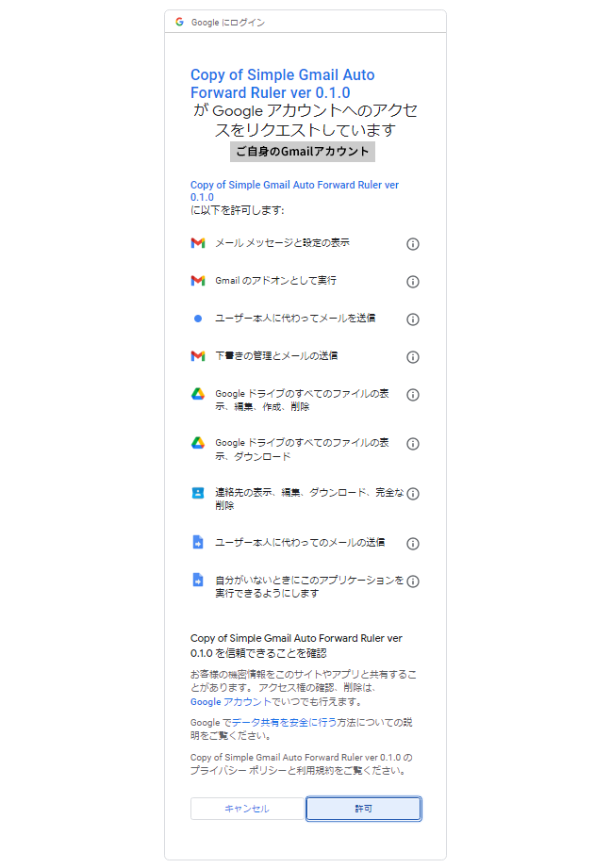
Task: Click Apps Script icon beside ユーザー本人に代わってのメールの送信
Action: point(198,542)
